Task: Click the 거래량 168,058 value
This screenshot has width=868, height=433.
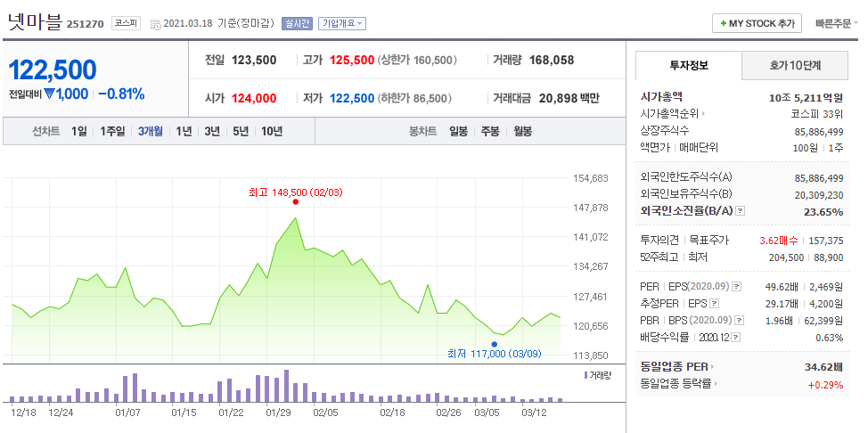Action: click(552, 61)
